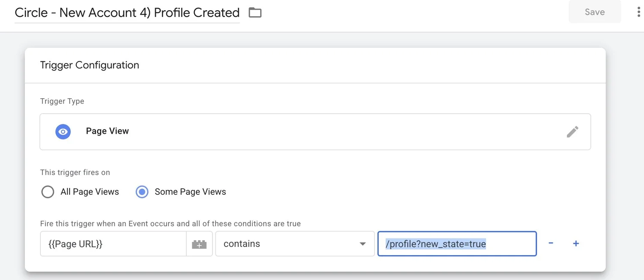
Task: Click the "Page View" trigger type text
Action: coord(107,131)
